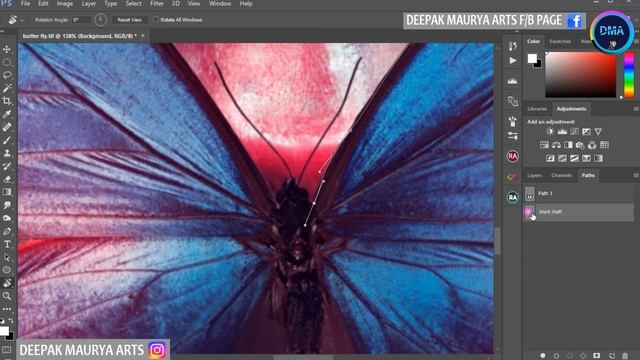Delete current path trash icon
Screen dimensions: 640x360
pyautogui.click(x=625, y=356)
